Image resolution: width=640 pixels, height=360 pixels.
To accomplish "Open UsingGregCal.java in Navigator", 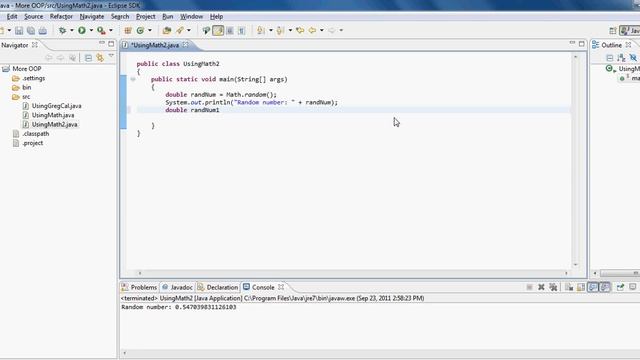I will [x=56, y=106].
